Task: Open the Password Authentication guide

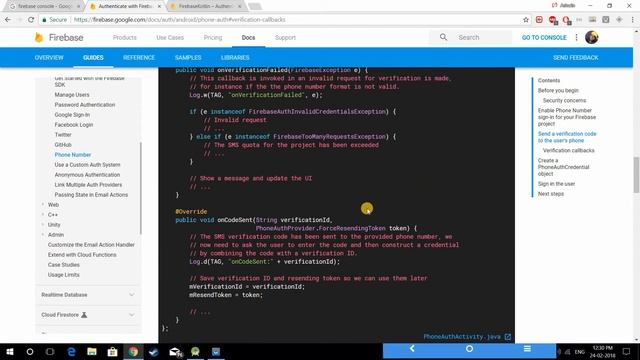Action: pos(84,104)
